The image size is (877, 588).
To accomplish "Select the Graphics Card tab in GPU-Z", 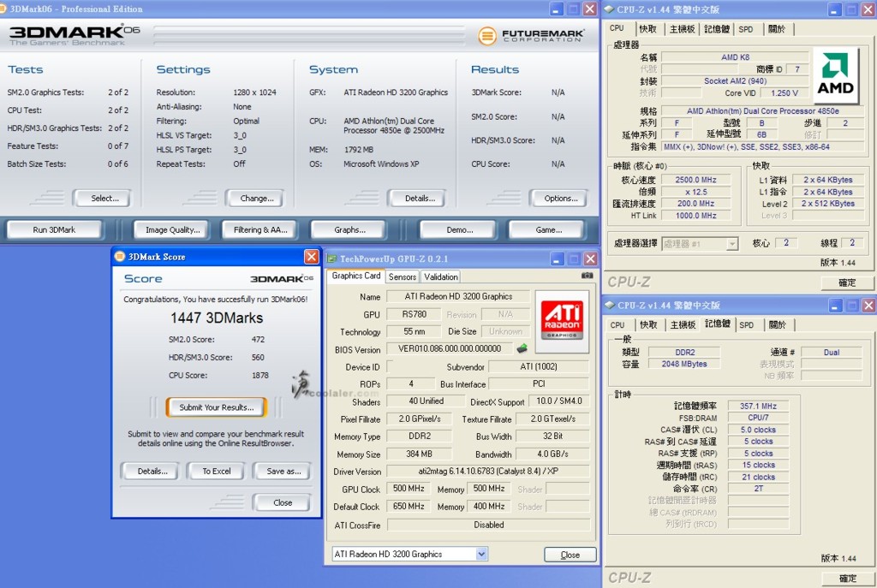I will [x=356, y=276].
